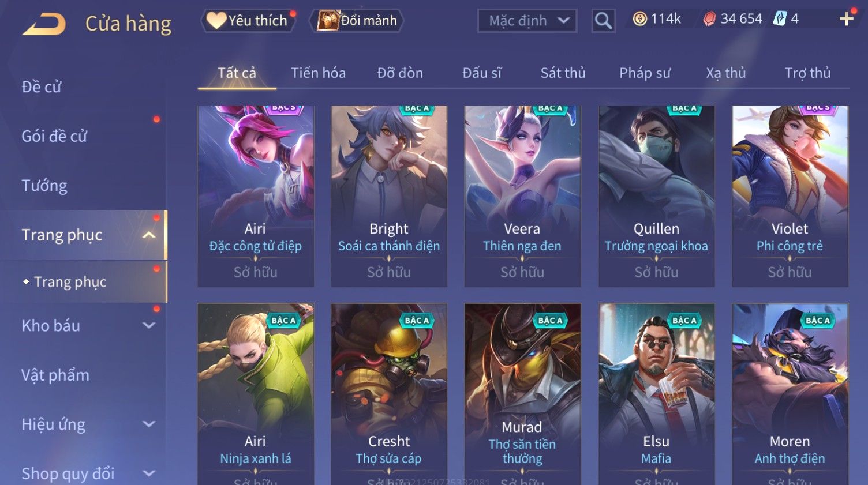Tap the blue voucher currency icon

pos(780,18)
